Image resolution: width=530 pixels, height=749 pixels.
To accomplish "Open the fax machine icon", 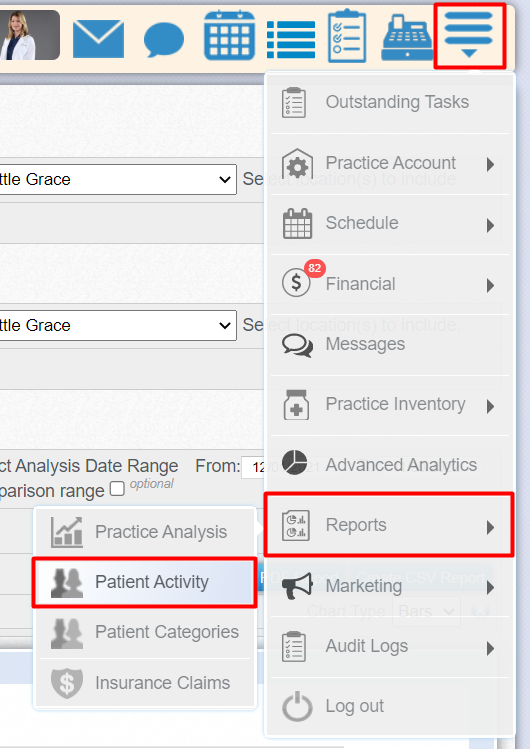I will click(407, 38).
